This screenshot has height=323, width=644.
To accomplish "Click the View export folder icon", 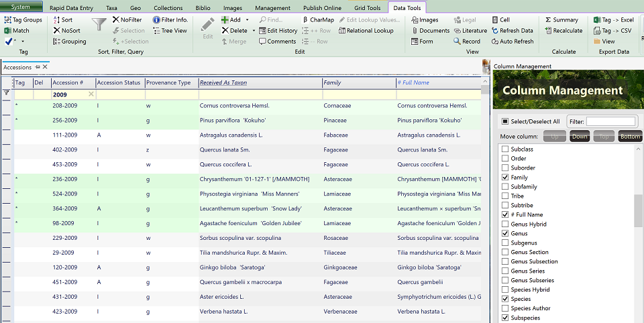I will pyautogui.click(x=597, y=41).
